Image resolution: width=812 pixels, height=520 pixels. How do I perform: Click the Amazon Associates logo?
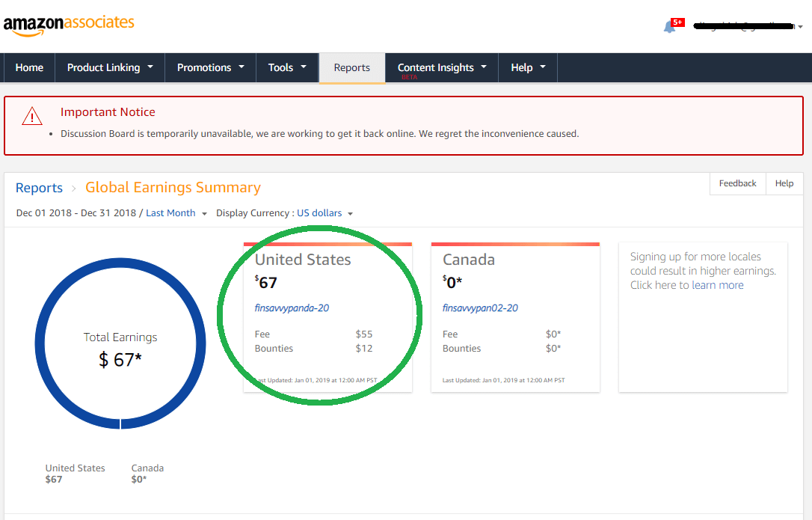tap(69, 25)
